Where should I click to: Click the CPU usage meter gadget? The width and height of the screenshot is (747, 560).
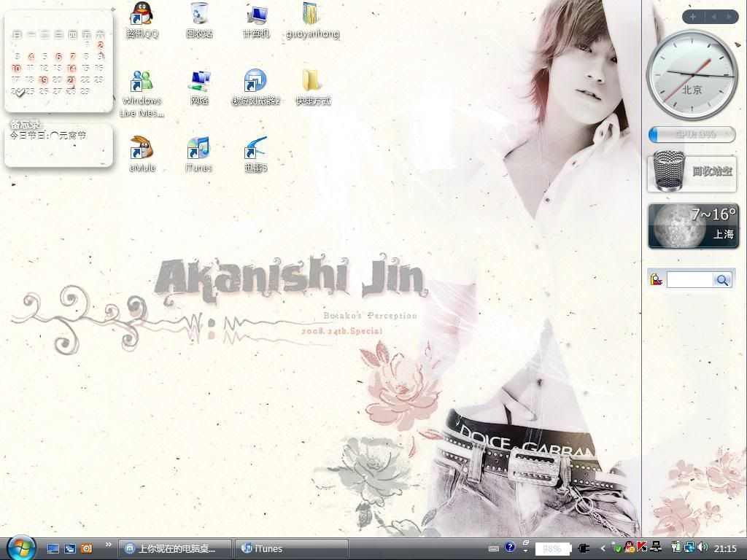tap(692, 134)
